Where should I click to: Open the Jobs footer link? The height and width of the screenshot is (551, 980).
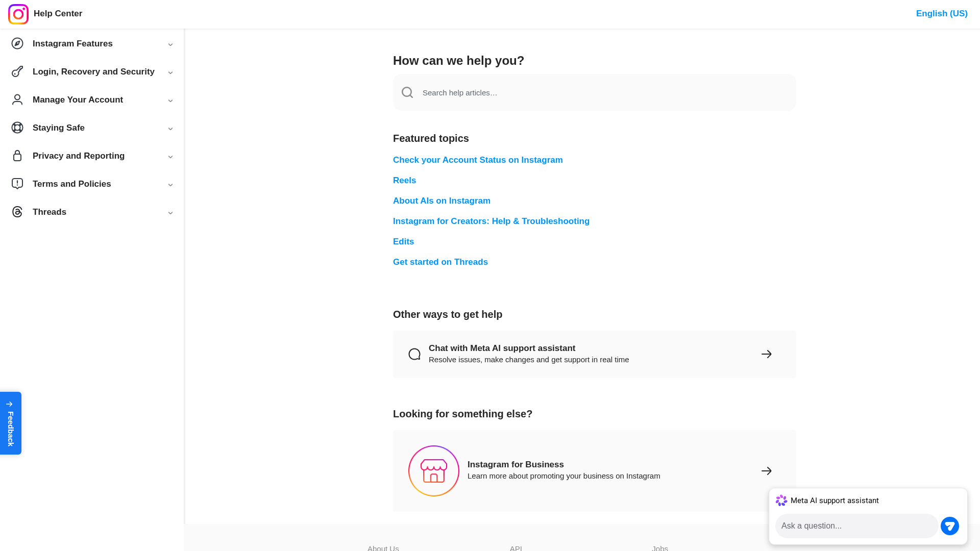pyautogui.click(x=659, y=547)
